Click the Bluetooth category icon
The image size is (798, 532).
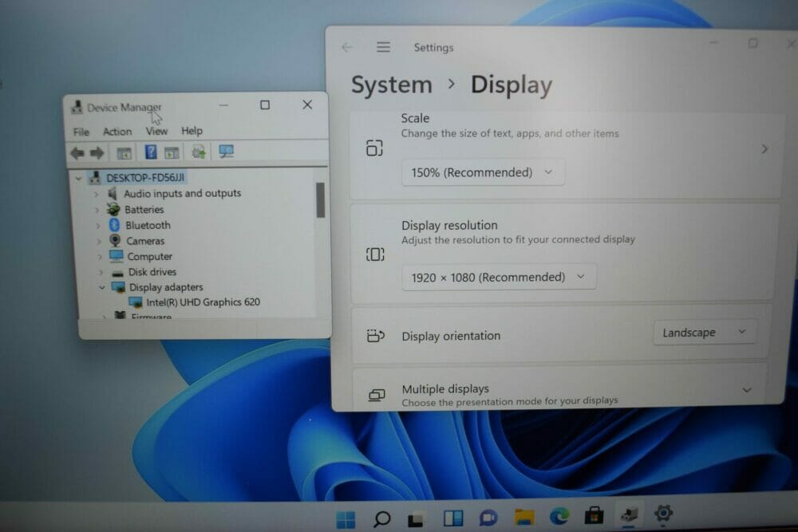pos(114,225)
